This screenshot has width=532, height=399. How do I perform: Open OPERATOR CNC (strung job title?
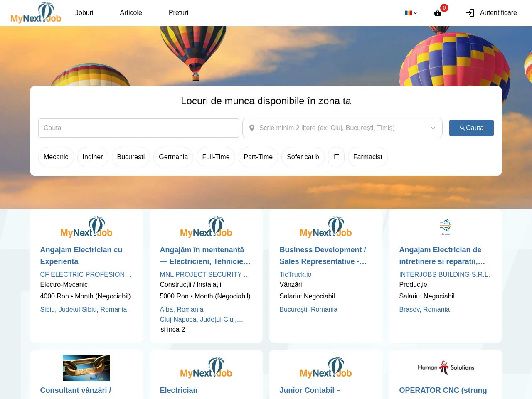[x=443, y=390]
